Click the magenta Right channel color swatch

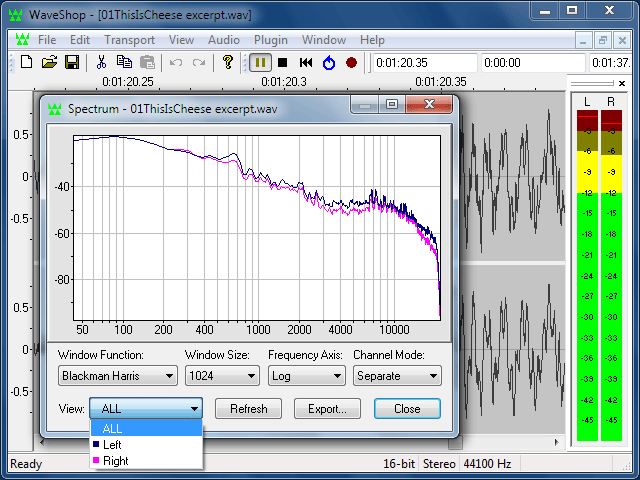(x=96, y=460)
